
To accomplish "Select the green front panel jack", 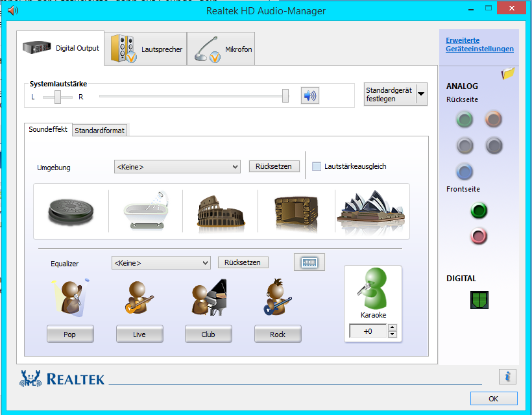I will tap(479, 210).
